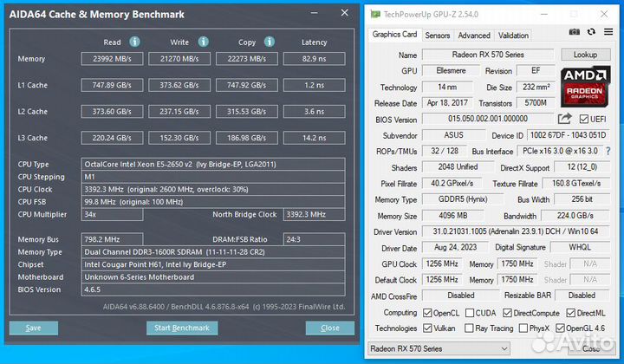This screenshot has width=624, height=364.
Task: Click the CPU Multiplier field 34x
Action: pos(112,214)
